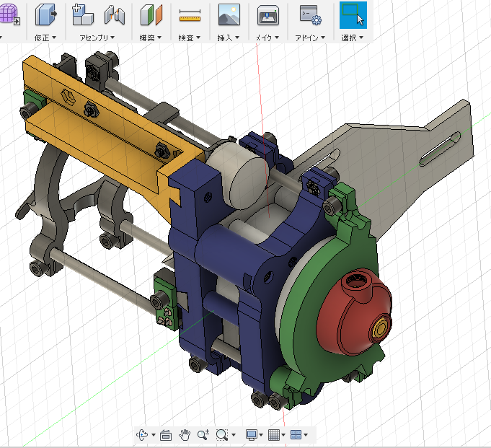Select the Pan hand icon
The height and width of the screenshot is (448, 491).
(x=185, y=435)
